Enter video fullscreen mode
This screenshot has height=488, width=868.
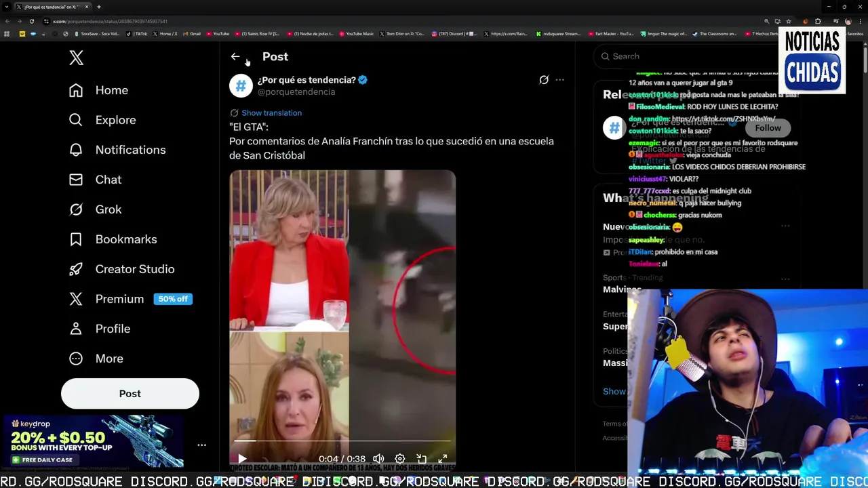[442, 459]
